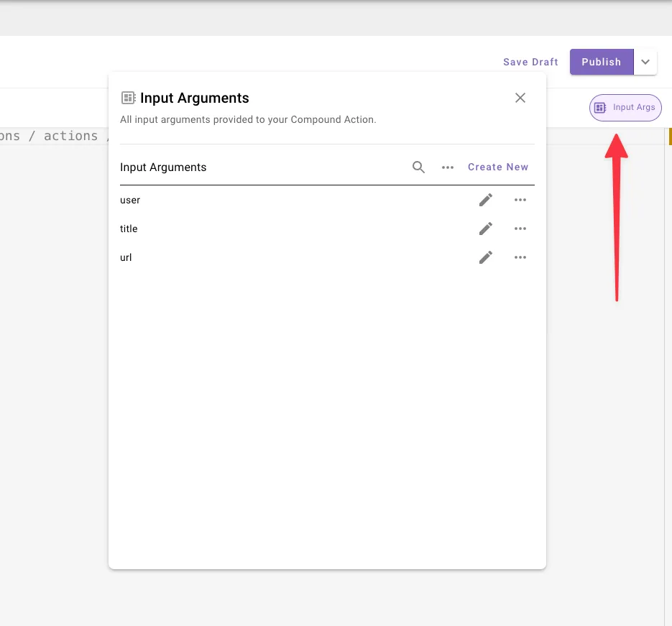Open more options for title argument
The width and height of the screenshot is (672, 626).
520,229
